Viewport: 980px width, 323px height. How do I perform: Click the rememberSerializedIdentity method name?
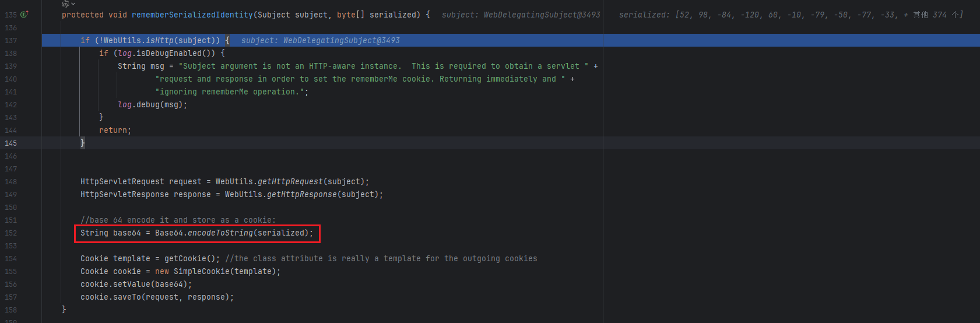[192, 15]
